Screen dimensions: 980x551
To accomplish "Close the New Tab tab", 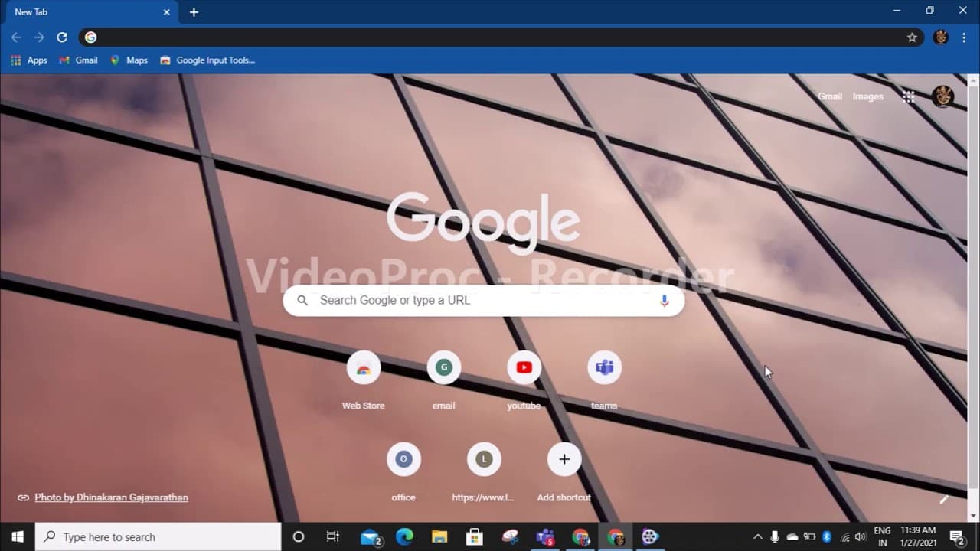I will (166, 12).
